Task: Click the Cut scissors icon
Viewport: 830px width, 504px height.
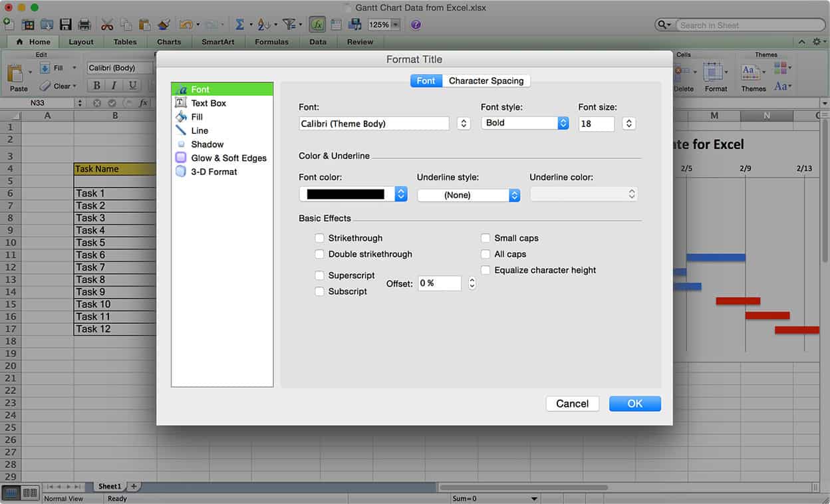Action: [106, 25]
